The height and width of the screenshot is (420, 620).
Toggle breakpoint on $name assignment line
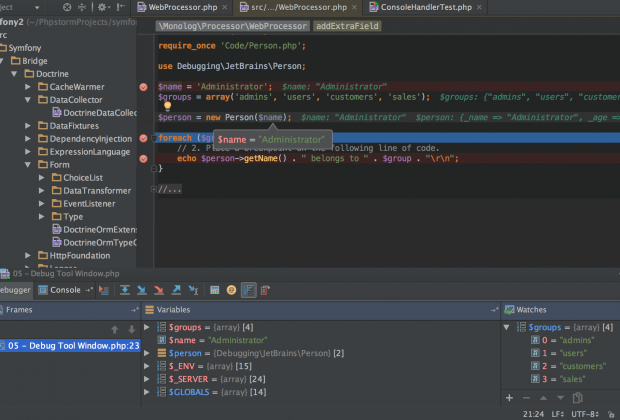click(x=144, y=87)
